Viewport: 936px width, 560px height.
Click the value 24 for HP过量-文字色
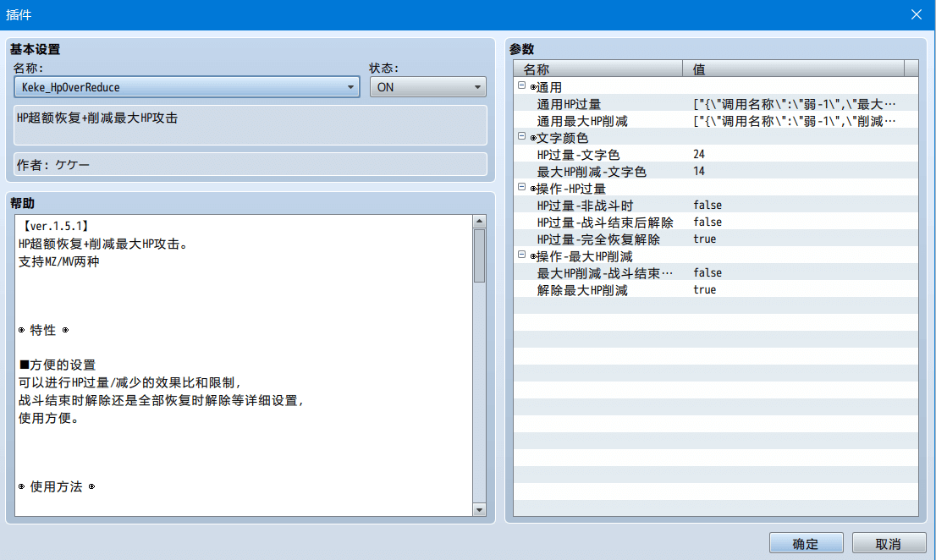point(699,155)
